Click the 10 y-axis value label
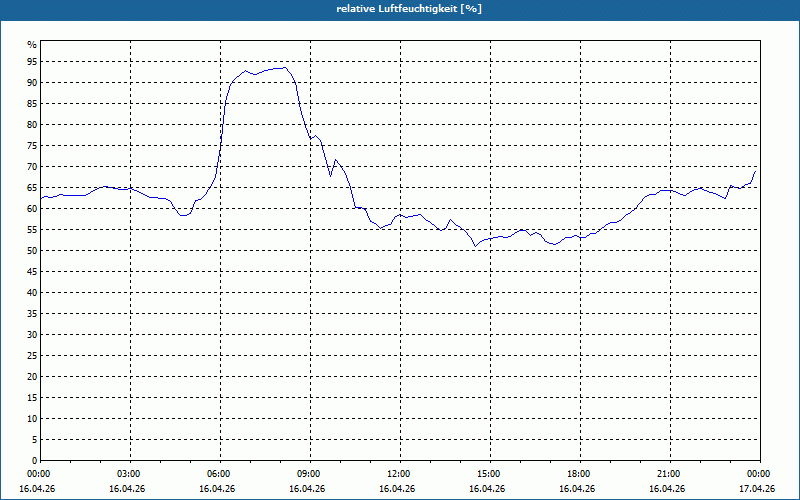Screen dimensions: 800x500 pyautogui.click(x=32, y=418)
